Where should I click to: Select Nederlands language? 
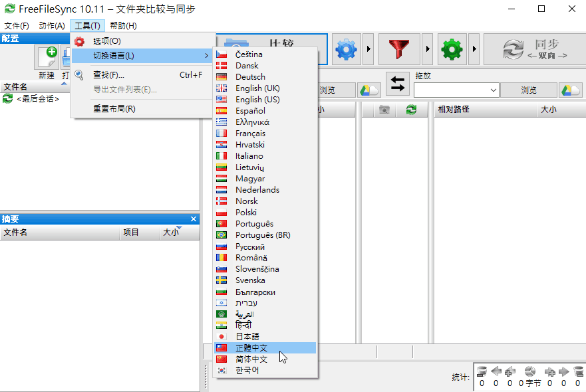[265, 189]
